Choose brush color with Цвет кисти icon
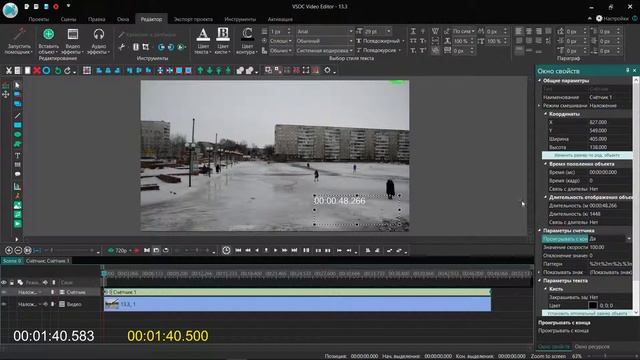This screenshot has height=360, width=640. (x=223, y=34)
